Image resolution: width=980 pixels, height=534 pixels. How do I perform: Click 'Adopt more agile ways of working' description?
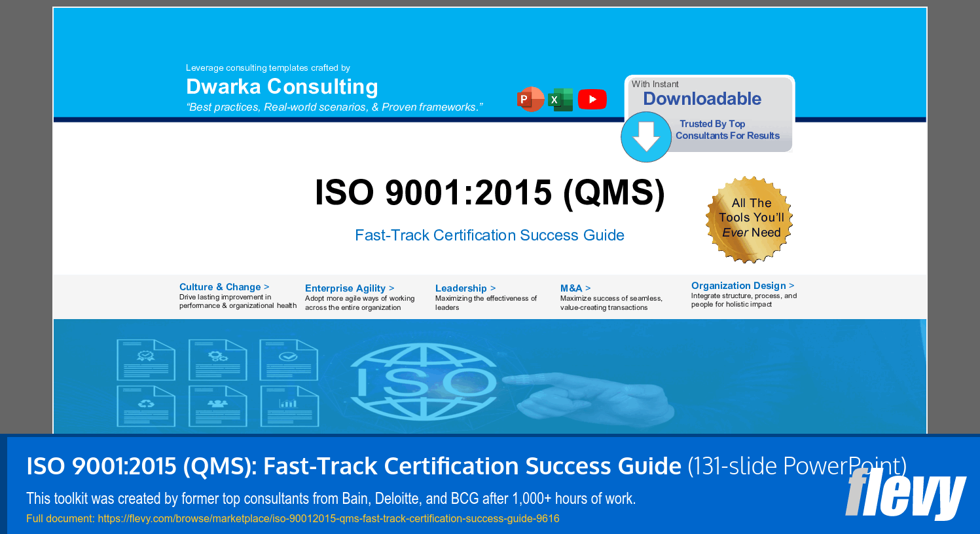click(359, 303)
